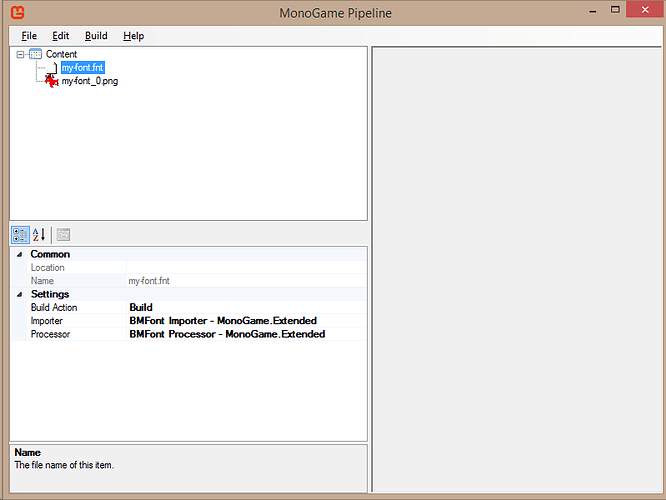Open the Build menu
The height and width of the screenshot is (500, 666).
click(x=96, y=36)
